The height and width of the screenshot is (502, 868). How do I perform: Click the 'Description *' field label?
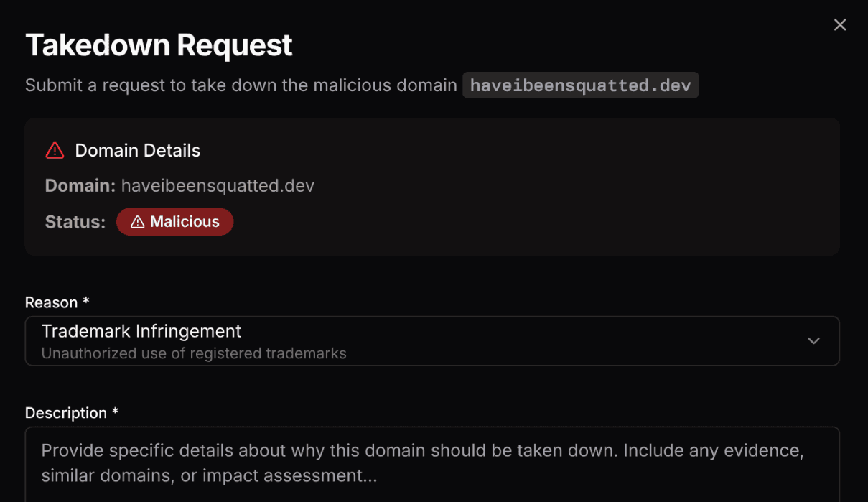click(x=65, y=413)
